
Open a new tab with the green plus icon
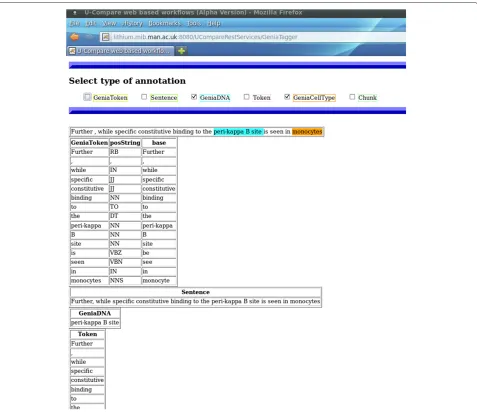point(181,51)
